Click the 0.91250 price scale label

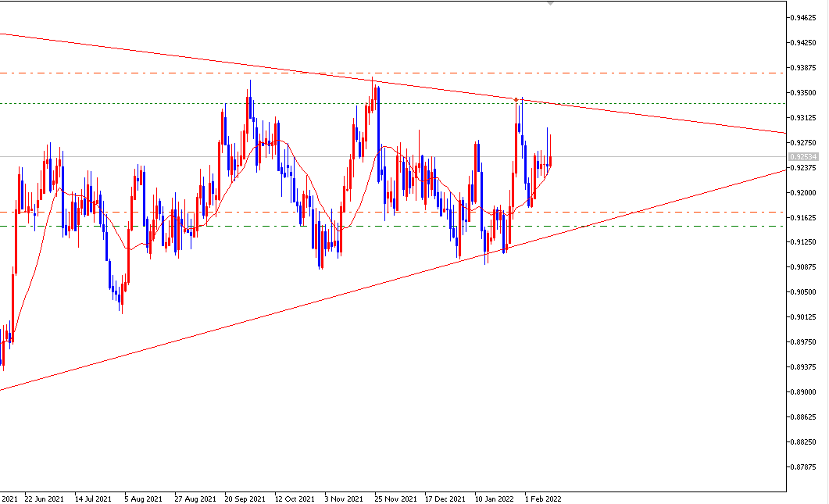803,241
